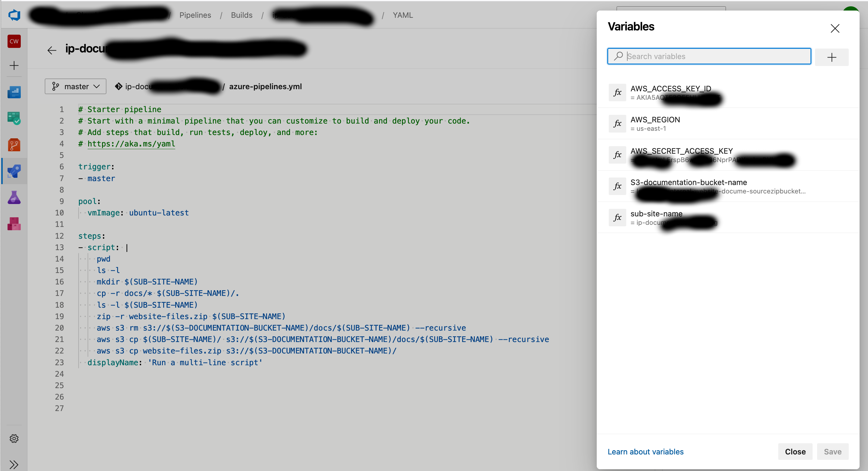The image size is (868, 471).
Task: Select the Pipelines rocket icon in sidebar
Action: (x=14, y=171)
